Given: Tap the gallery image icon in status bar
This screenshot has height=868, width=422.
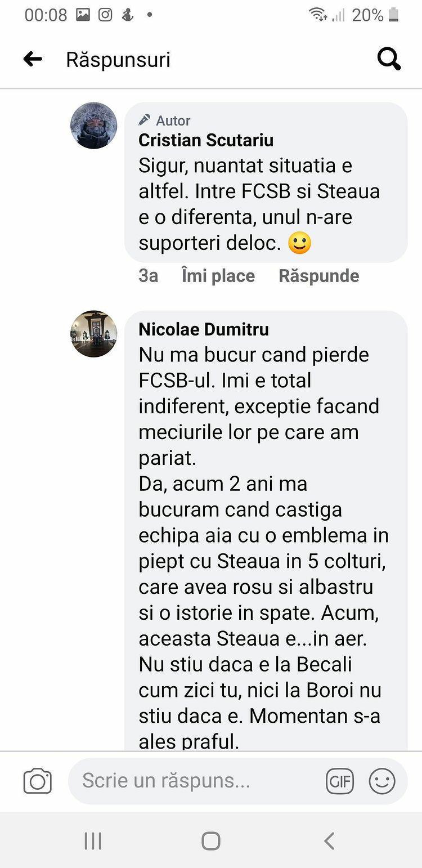Looking at the screenshot, I should [83, 15].
